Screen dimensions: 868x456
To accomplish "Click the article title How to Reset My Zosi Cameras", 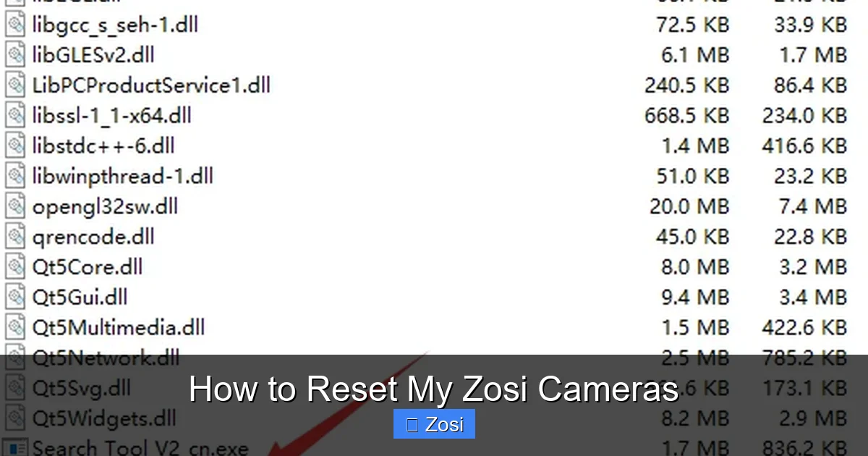I will 433,389.
